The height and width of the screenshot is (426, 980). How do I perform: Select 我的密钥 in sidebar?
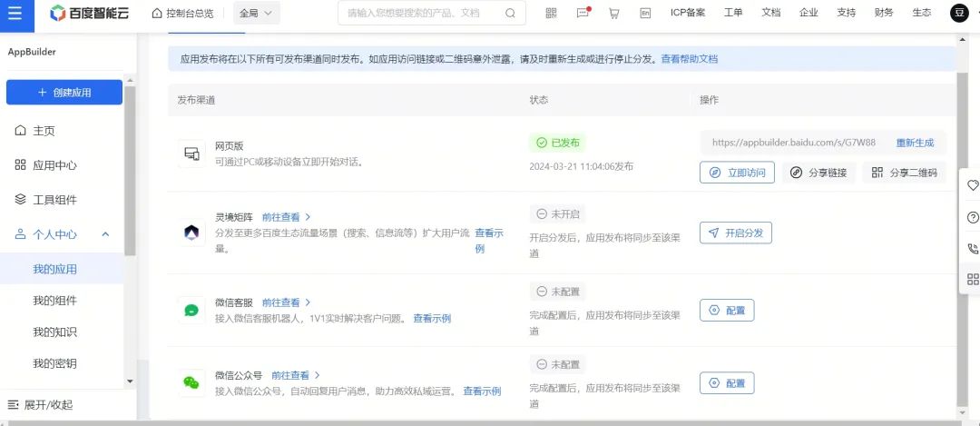point(55,362)
